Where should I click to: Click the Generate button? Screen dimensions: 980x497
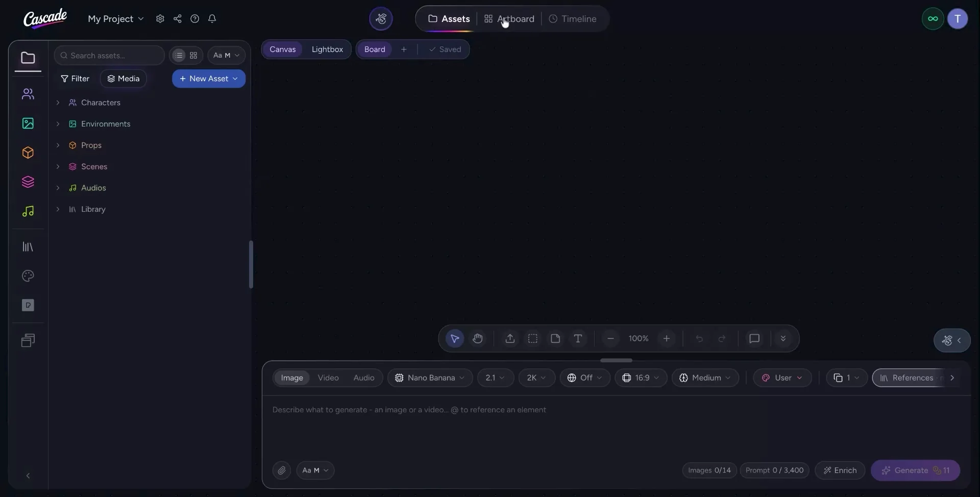[916, 470]
